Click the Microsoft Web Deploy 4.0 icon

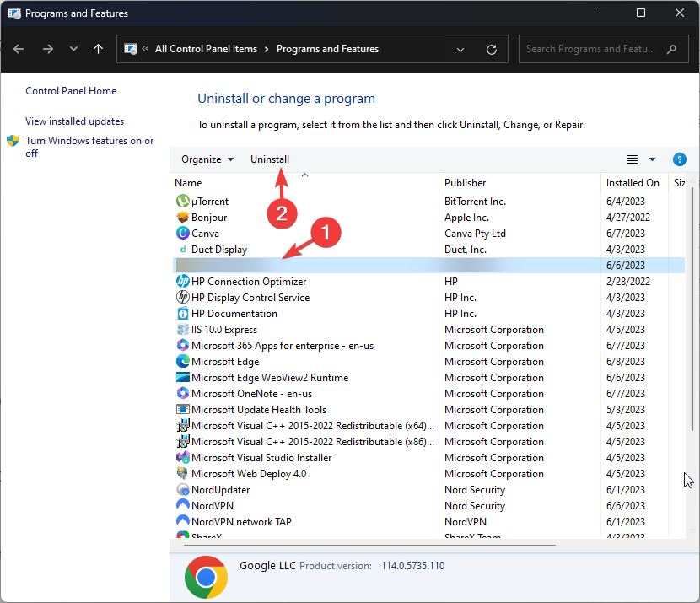coord(182,473)
